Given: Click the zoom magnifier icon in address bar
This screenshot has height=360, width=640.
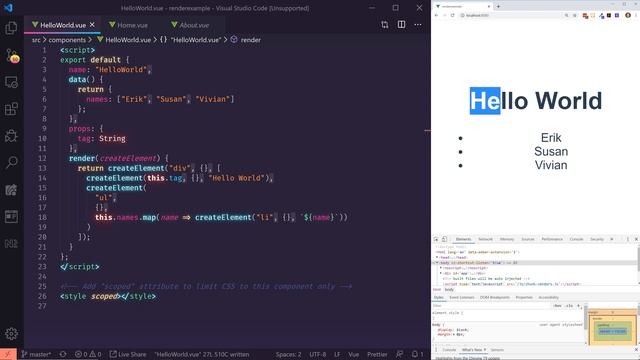Looking at the screenshot, I should [567, 15].
